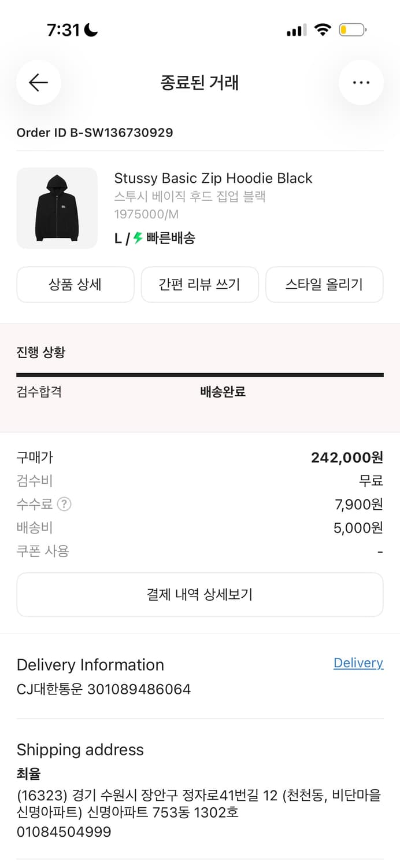Select 간편 리뷰 쓰기 to write a review
400x868 pixels.
pyautogui.click(x=199, y=284)
